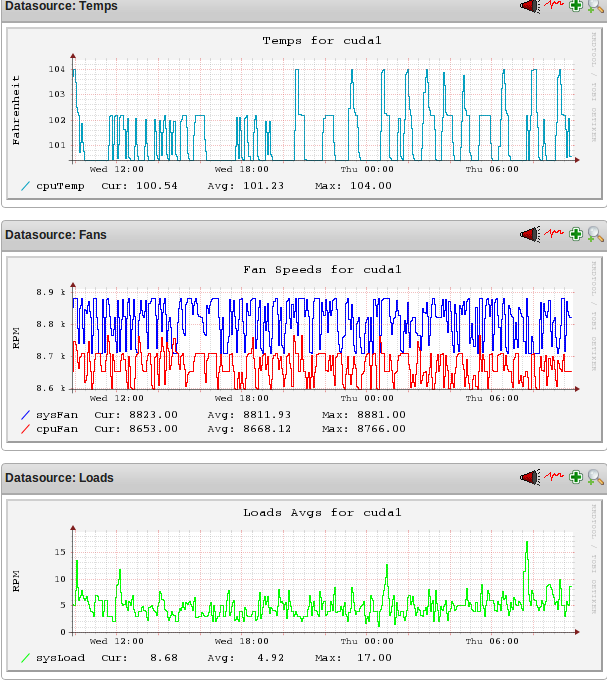Click the green plus icon in Temps header

pyautogui.click(x=576, y=6)
